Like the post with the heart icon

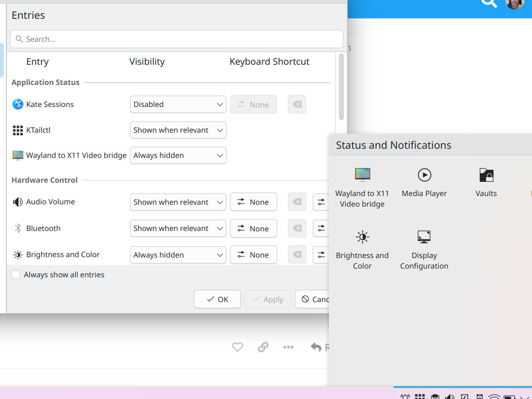point(237,347)
